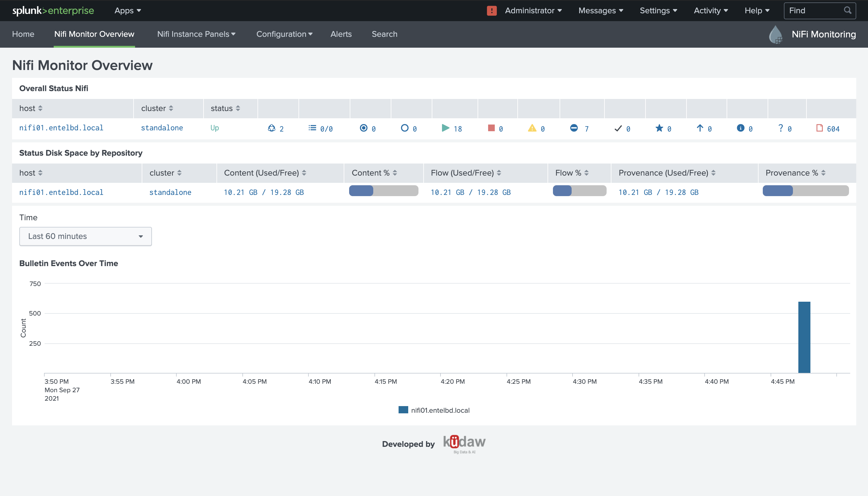The height and width of the screenshot is (496, 868).
Task: Click the info circle icon in status row
Action: pyautogui.click(x=740, y=128)
